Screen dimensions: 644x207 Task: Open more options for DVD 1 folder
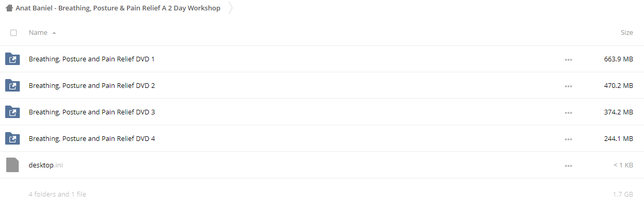tap(568, 60)
